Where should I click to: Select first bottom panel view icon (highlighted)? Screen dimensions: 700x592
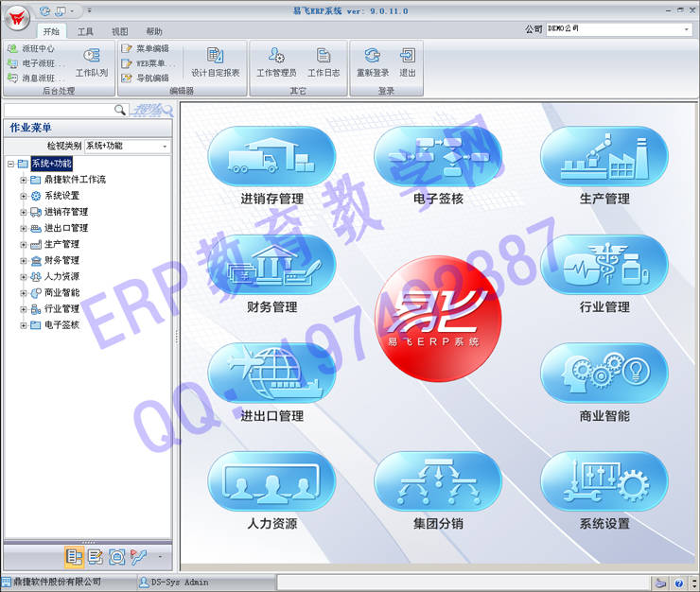coord(74,557)
